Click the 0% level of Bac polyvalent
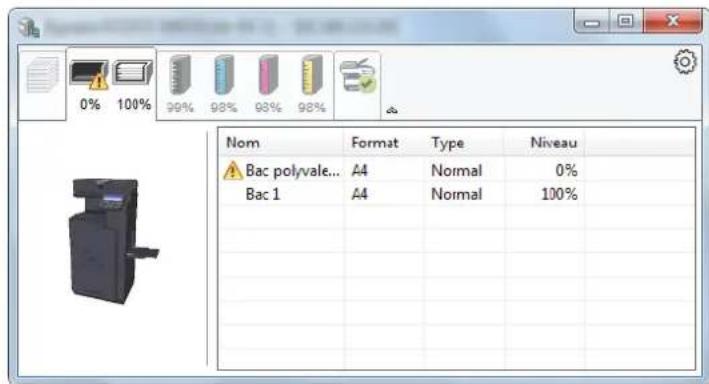709x384 pixels. point(566,171)
